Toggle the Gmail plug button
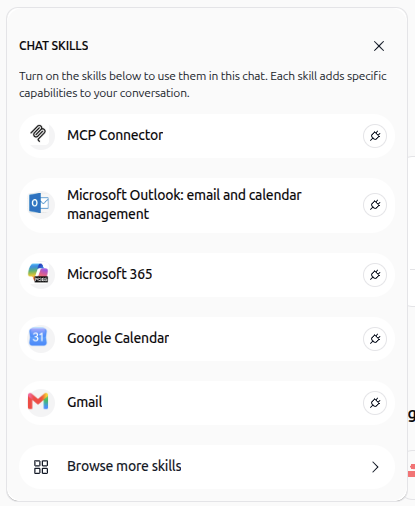Image resolution: width=415 pixels, height=506 pixels. 375,403
